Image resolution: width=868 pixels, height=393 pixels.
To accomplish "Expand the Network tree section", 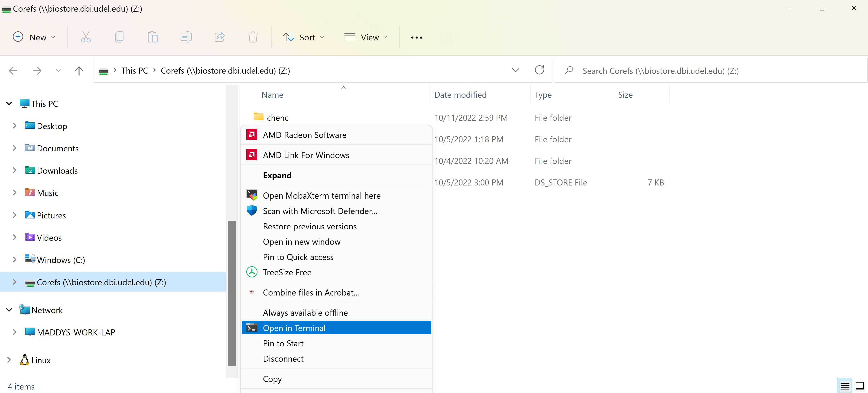I will (9, 310).
